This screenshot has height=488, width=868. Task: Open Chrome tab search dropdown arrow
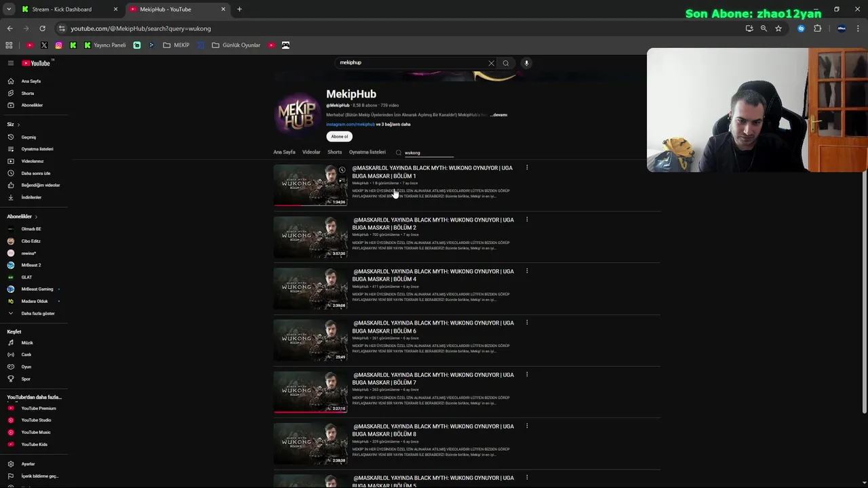(9, 9)
